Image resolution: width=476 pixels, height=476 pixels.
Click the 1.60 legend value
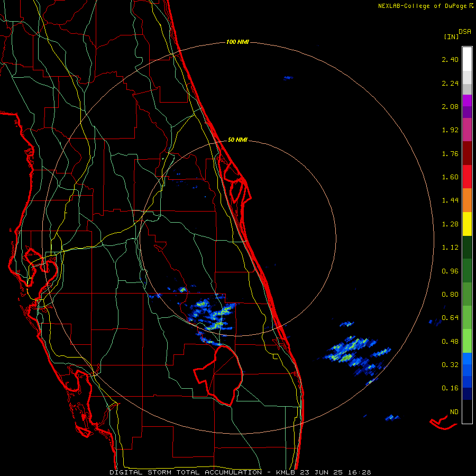450,177
